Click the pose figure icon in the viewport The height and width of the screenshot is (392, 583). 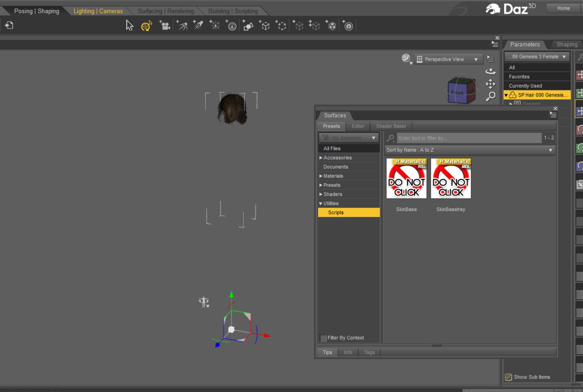coord(204,302)
